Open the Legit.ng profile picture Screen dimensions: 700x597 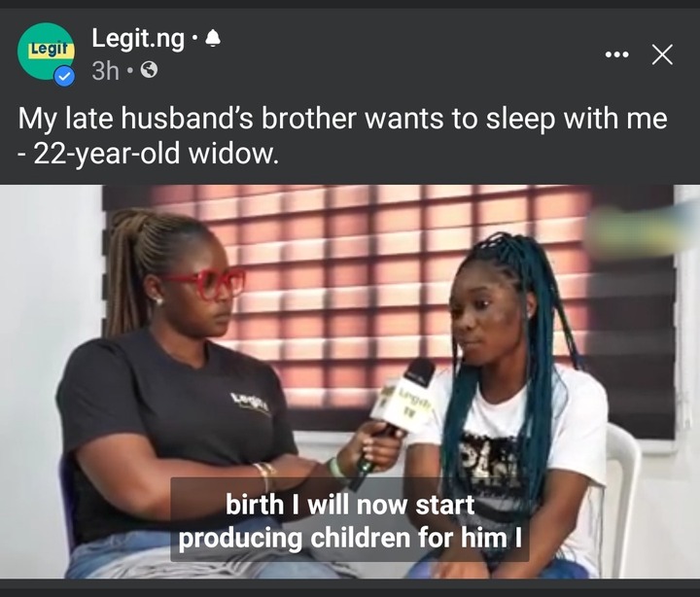(x=46, y=52)
